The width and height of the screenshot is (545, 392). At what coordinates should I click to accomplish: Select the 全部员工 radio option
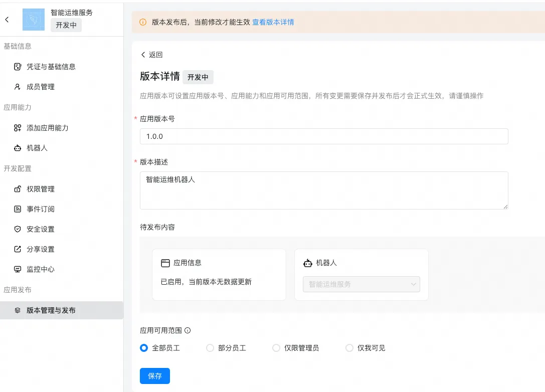(x=144, y=348)
